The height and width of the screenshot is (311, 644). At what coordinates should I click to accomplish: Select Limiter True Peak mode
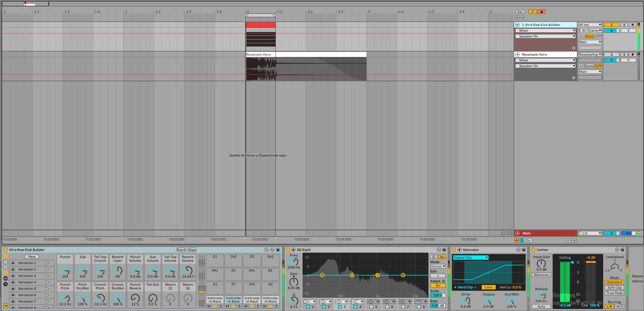[614, 293]
